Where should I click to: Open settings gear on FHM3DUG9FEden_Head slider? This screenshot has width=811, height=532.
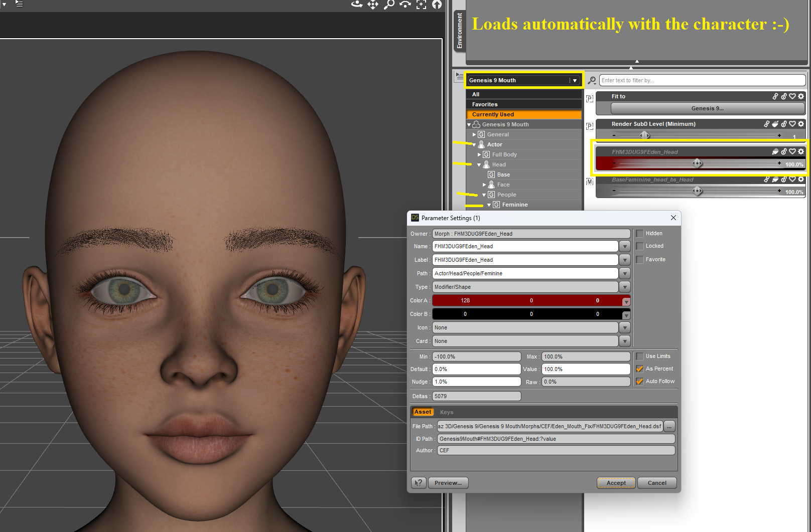point(801,151)
